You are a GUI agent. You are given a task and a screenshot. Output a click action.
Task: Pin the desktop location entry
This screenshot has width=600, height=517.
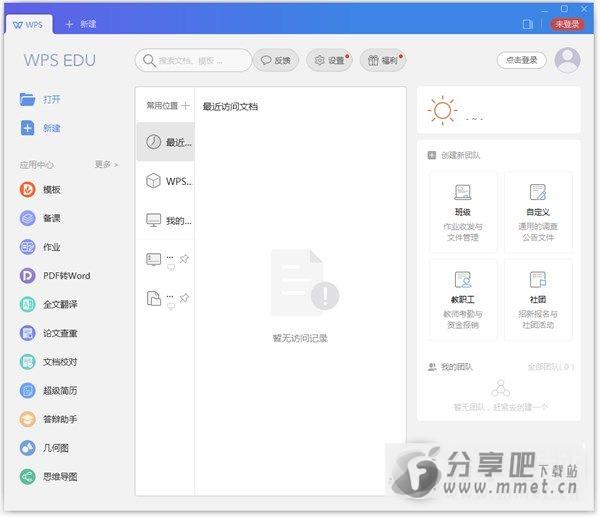[x=184, y=258]
